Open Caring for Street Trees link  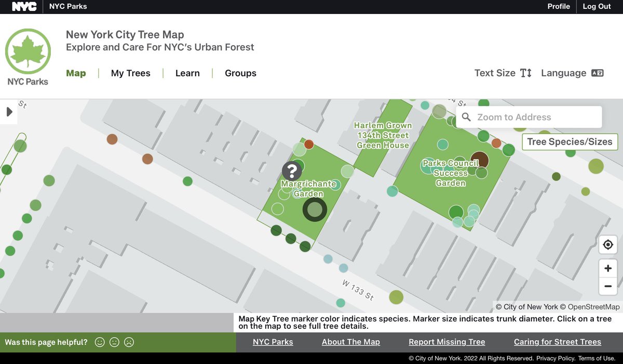558,342
